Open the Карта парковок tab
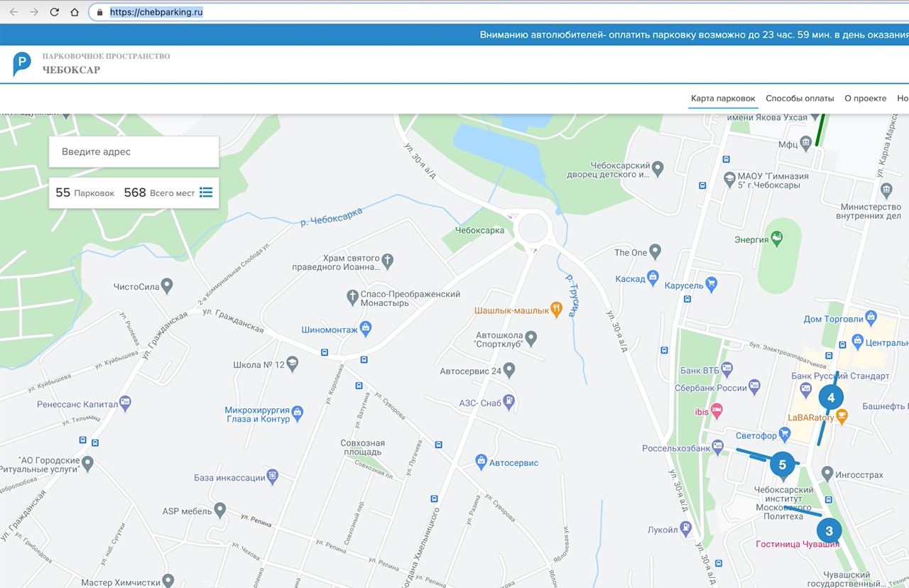This screenshot has height=588, width=909. point(723,99)
